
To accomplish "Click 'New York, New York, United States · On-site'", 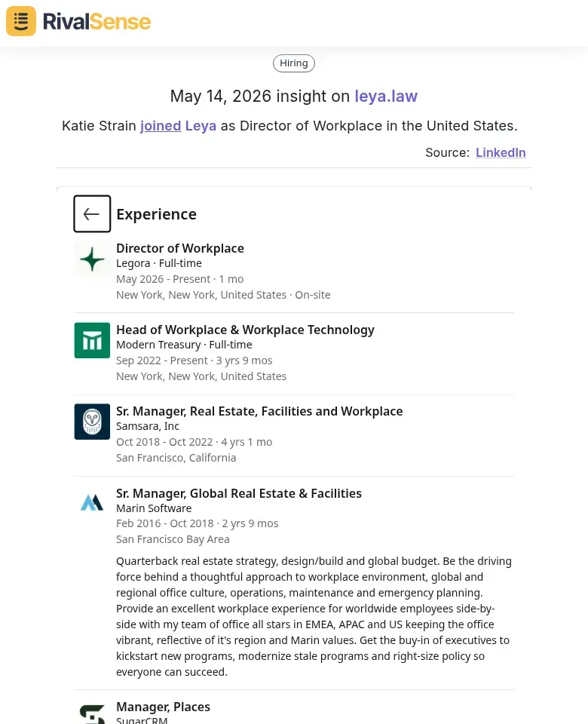I will coord(223,295).
